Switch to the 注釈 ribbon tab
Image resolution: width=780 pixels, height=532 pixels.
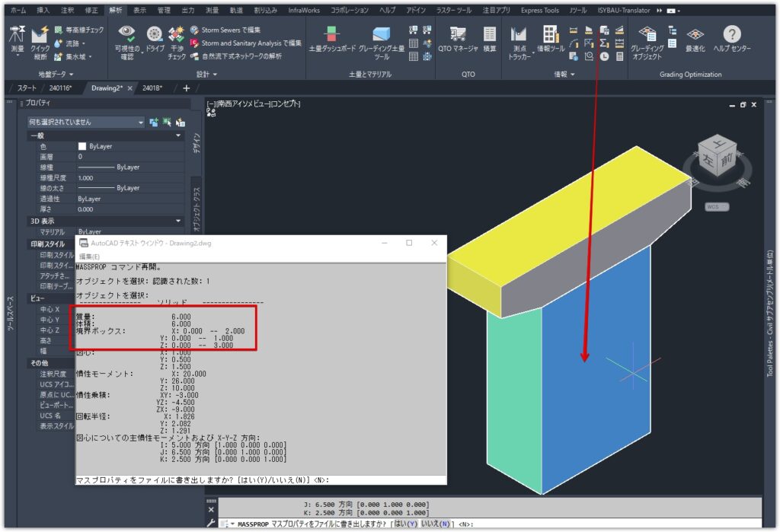click(67, 10)
